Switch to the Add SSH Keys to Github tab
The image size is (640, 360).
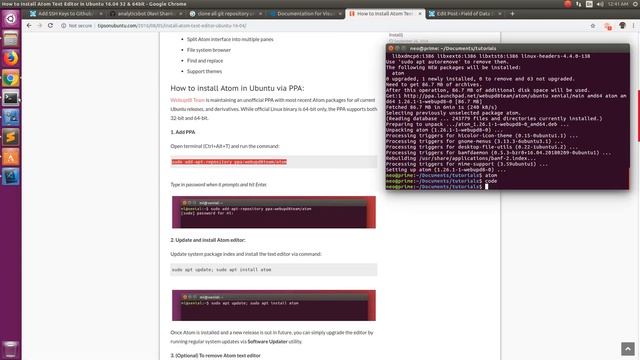[65, 13]
